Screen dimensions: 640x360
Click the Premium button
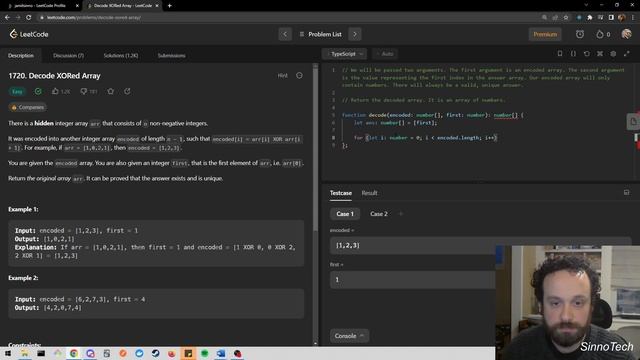point(545,34)
